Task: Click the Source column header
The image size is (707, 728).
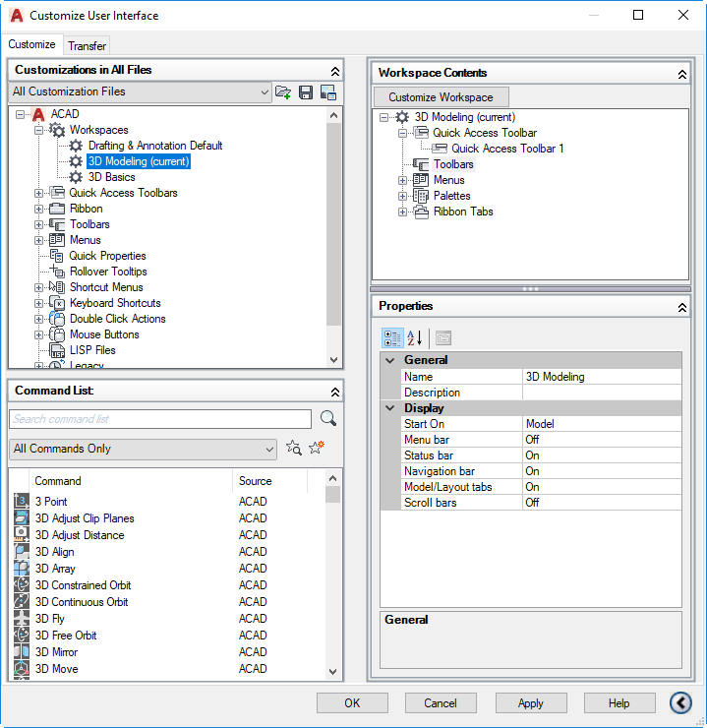Action: click(x=269, y=481)
